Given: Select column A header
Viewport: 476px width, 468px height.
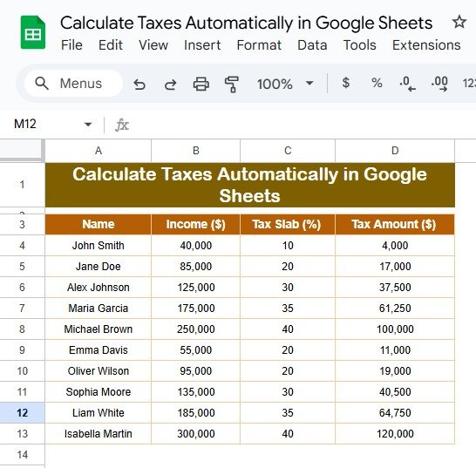Looking at the screenshot, I should point(98,151).
